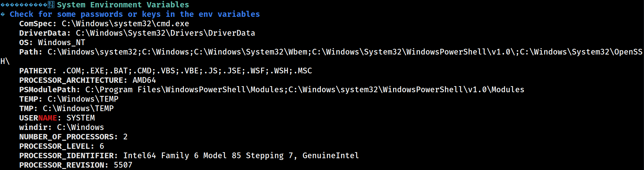Click the box glyph icon before System
This screenshot has height=170, width=644.
point(51,5)
